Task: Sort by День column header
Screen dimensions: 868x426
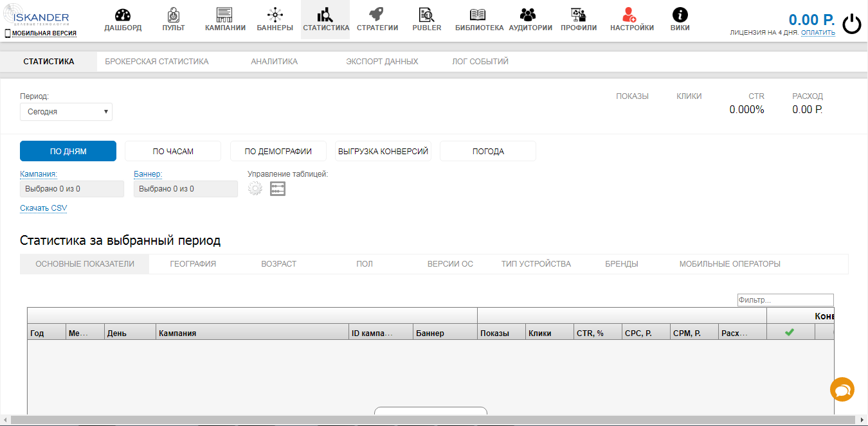Action: coord(130,332)
